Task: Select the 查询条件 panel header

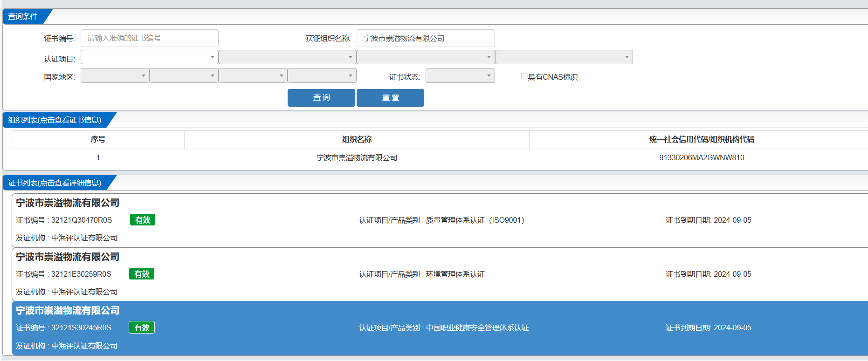Action: (x=23, y=16)
